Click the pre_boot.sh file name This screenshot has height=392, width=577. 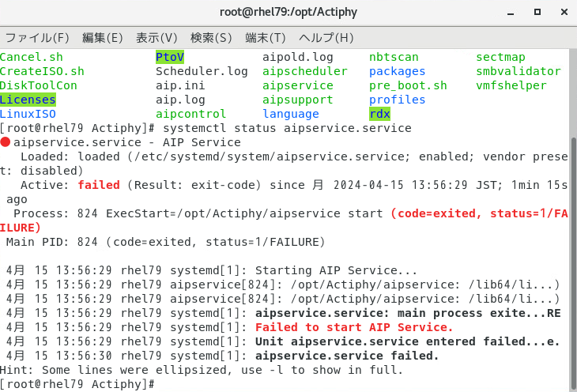[x=408, y=85]
